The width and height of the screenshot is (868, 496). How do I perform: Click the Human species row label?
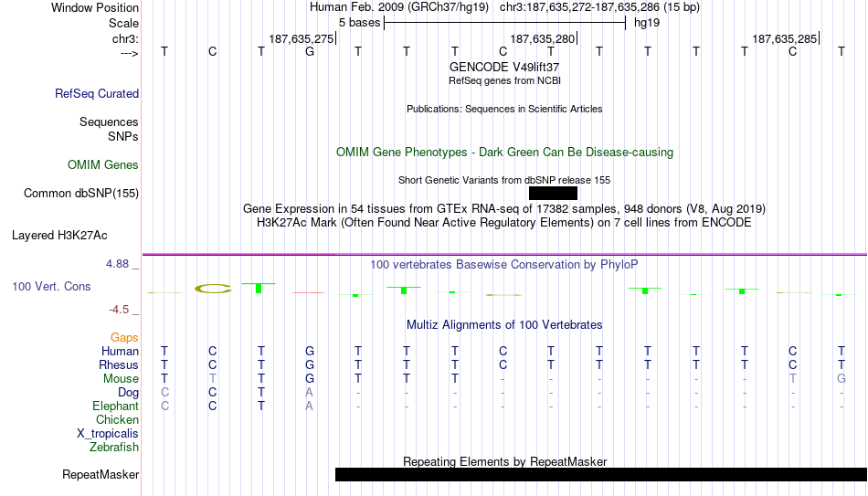click(x=120, y=352)
